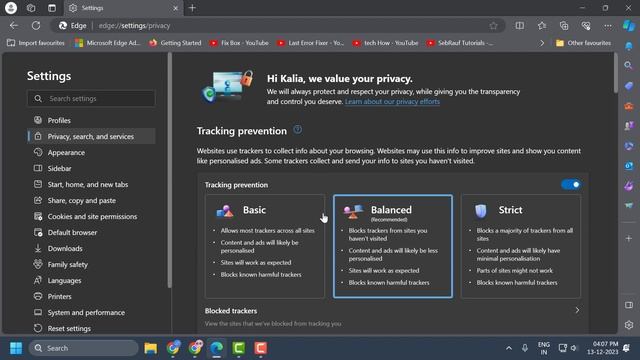
Task: Open red recorder taskbar icon
Action: coord(260,348)
